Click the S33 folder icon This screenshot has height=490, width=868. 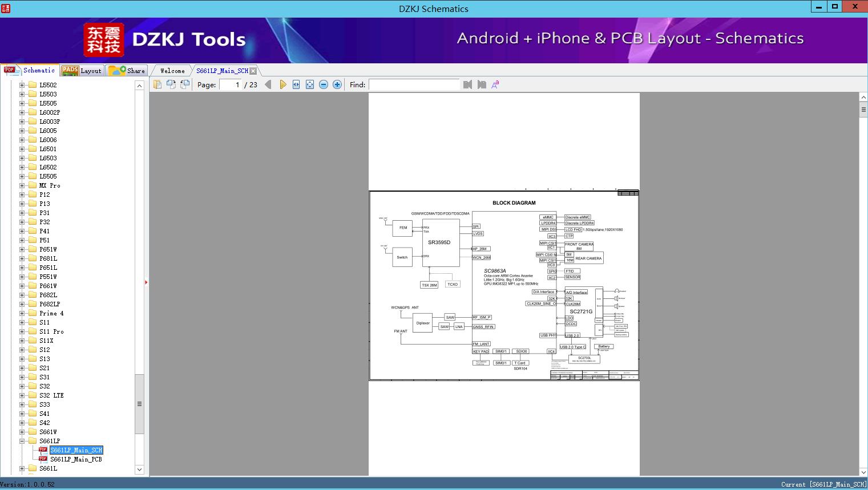click(x=33, y=404)
